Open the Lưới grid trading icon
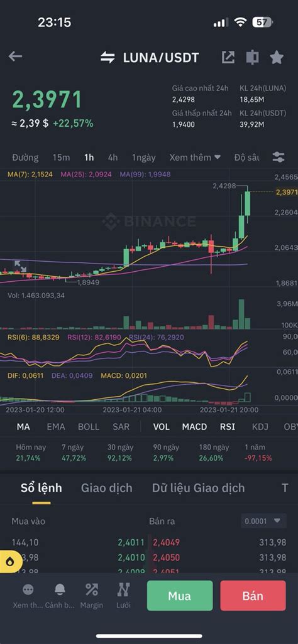Screen dimensions: 298x644 pyautogui.click(x=123, y=590)
